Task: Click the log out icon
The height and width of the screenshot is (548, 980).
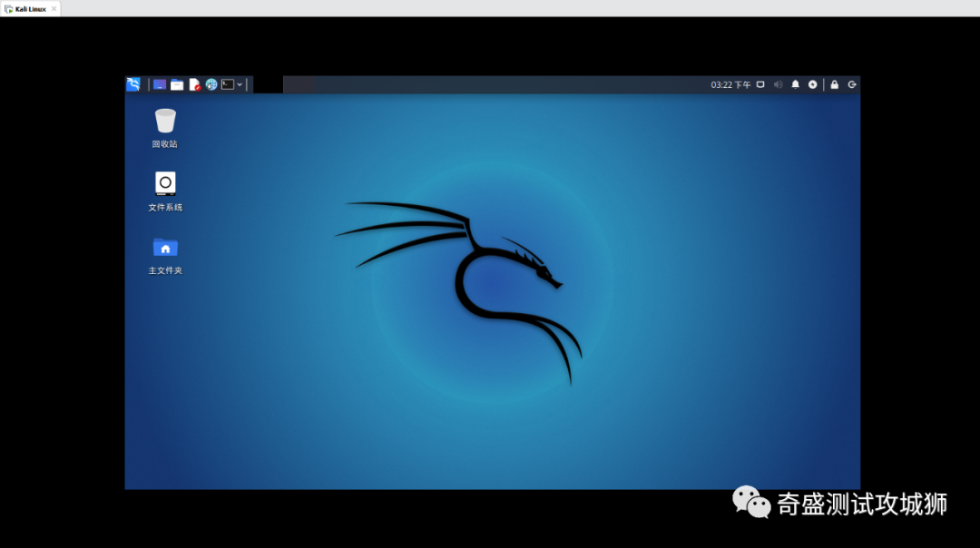Action: (852, 84)
